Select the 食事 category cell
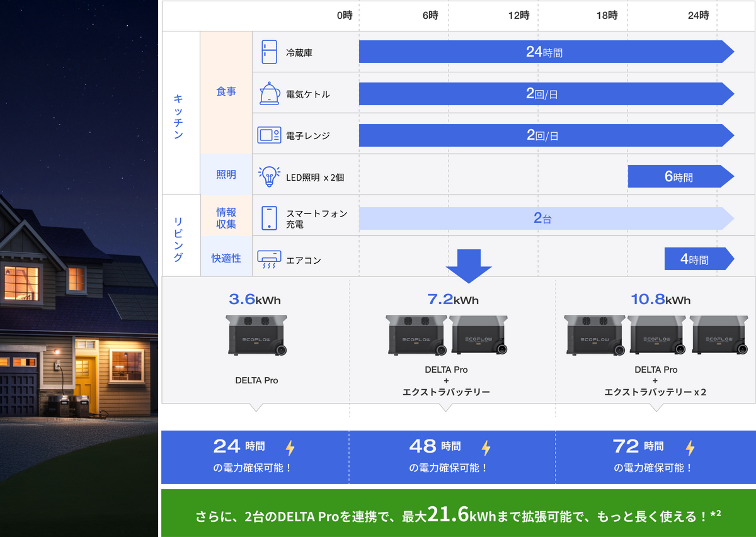756x537 pixels. [226, 92]
